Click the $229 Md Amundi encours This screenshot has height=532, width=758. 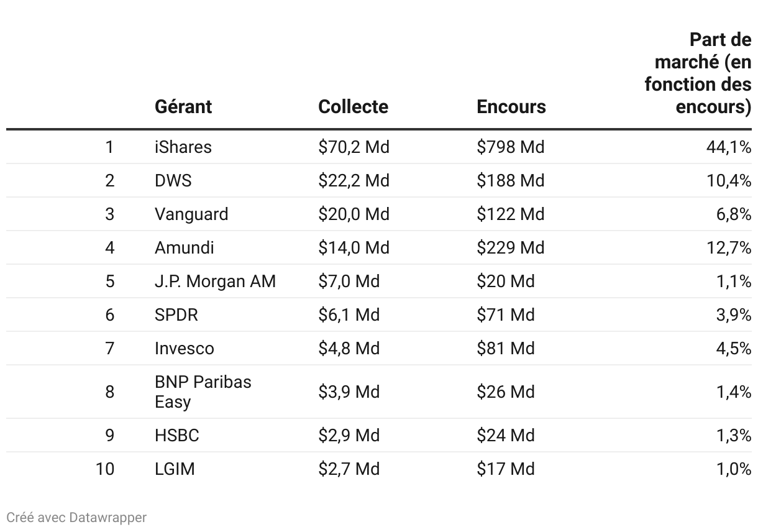(510, 248)
